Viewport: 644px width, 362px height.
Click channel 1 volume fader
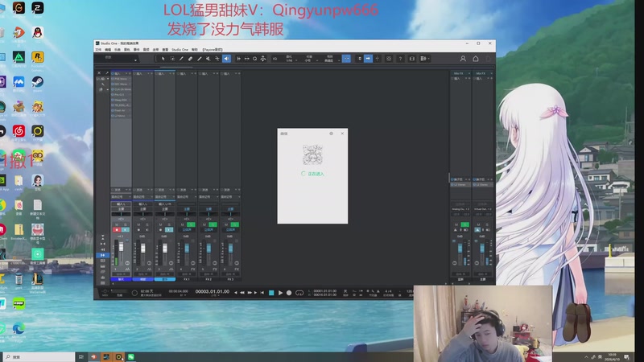[x=122, y=247]
